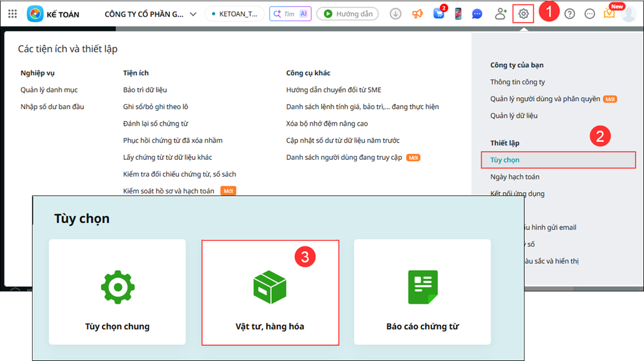The height and width of the screenshot is (361, 644).
Task: Select Ngày hạch toán menu item
Action: [x=515, y=177]
